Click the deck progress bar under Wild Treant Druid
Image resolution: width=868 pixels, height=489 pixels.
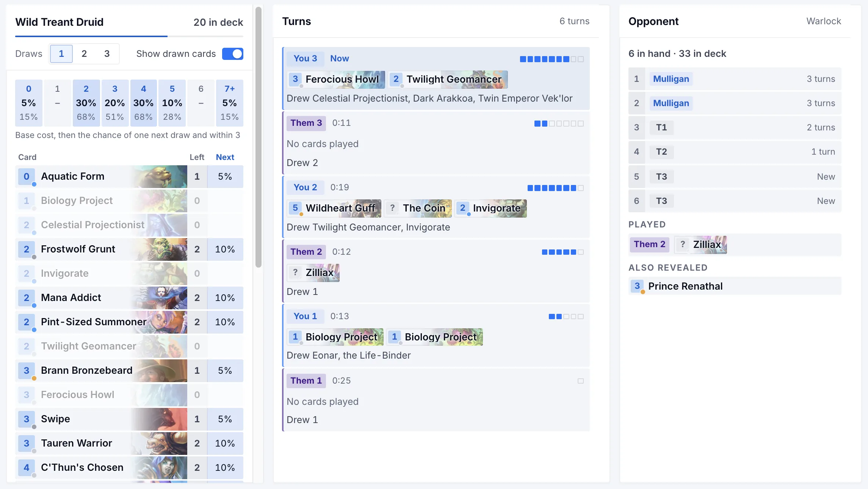click(129, 36)
